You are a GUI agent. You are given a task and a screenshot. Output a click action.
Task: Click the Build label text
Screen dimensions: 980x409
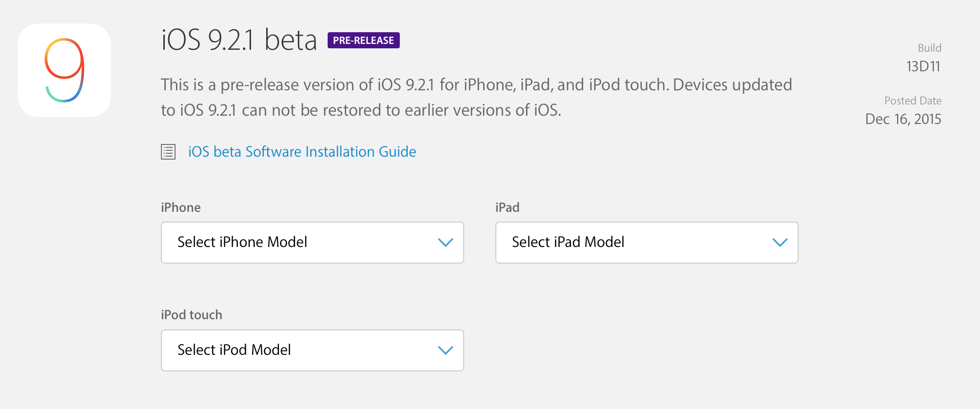click(x=929, y=48)
